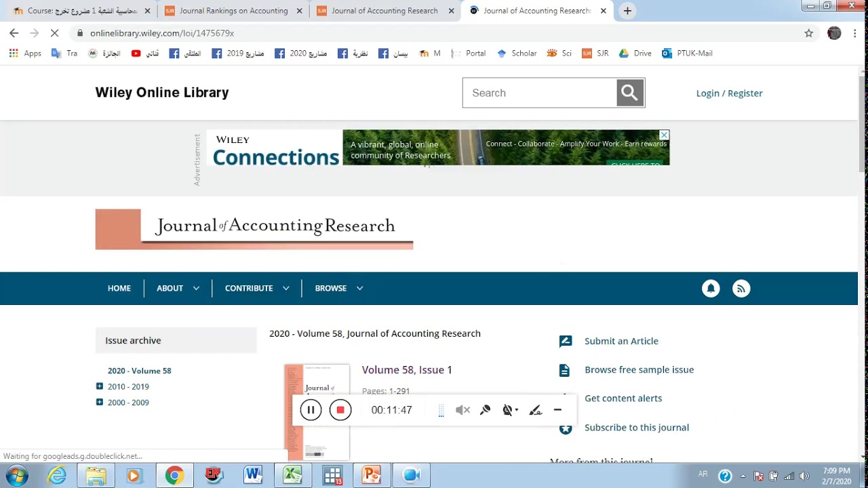
Task: Stop loading the page
Action: tap(55, 33)
